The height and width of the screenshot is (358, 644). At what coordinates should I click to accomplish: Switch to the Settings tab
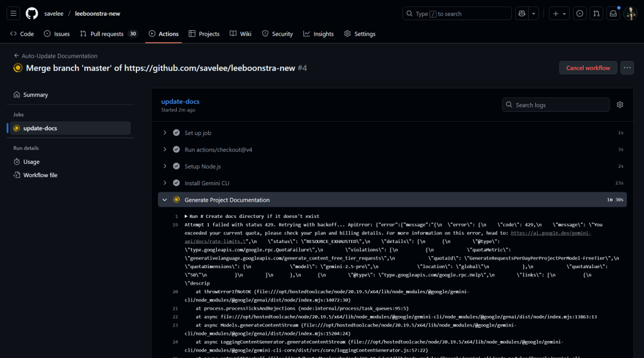coord(360,34)
